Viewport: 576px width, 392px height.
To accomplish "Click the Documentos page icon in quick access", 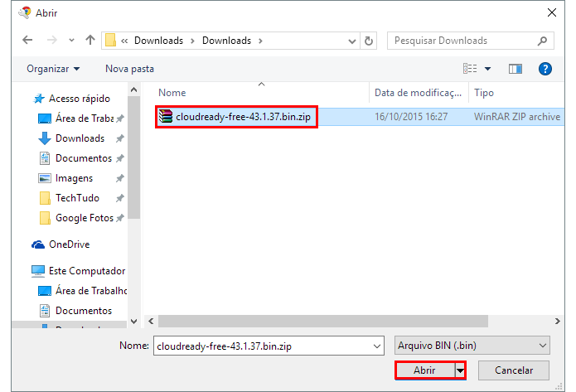I will tap(45, 158).
